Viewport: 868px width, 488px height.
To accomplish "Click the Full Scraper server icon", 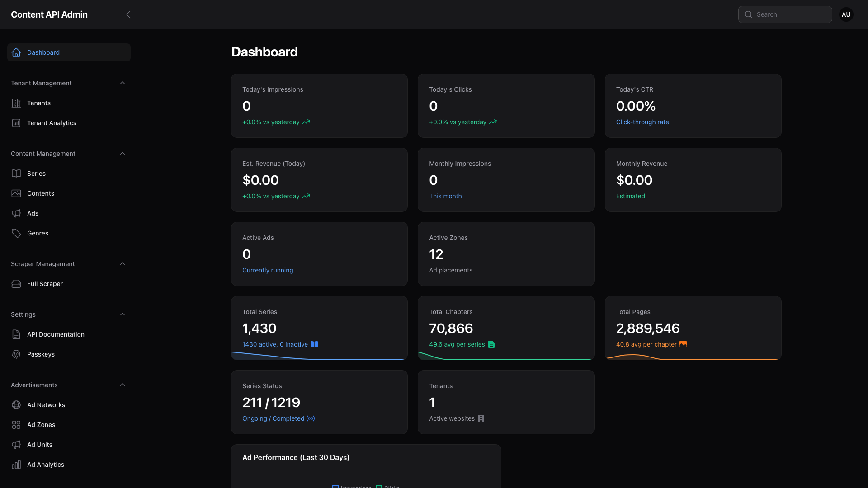I will 16,284.
